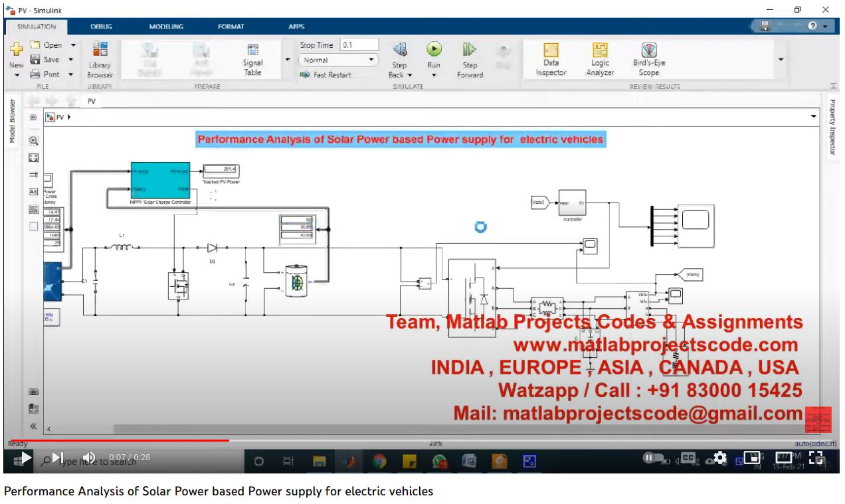Toggle closed captions on video
This screenshot has width=845, height=504.
pos(689,458)
